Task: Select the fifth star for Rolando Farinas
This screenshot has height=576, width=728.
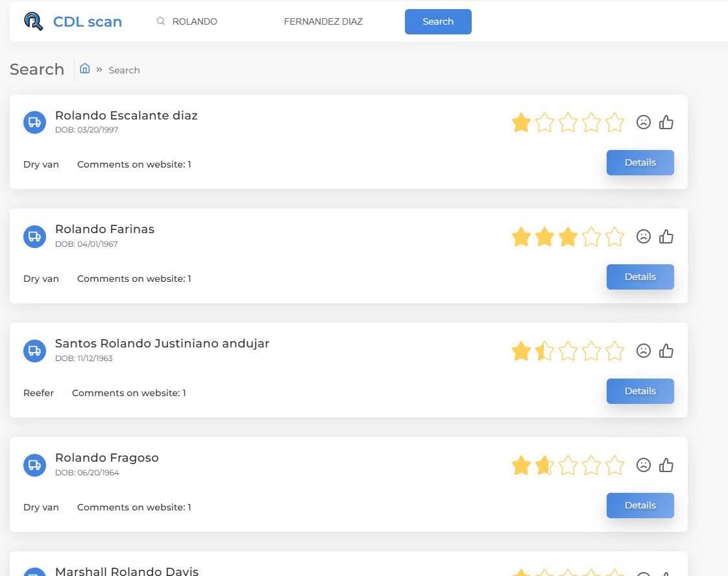Action: [x=614, y=237]
